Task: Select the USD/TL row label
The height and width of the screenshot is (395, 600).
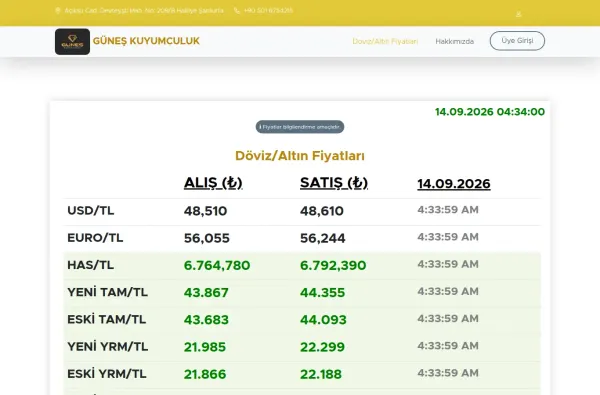Action: tap(91, 211)
